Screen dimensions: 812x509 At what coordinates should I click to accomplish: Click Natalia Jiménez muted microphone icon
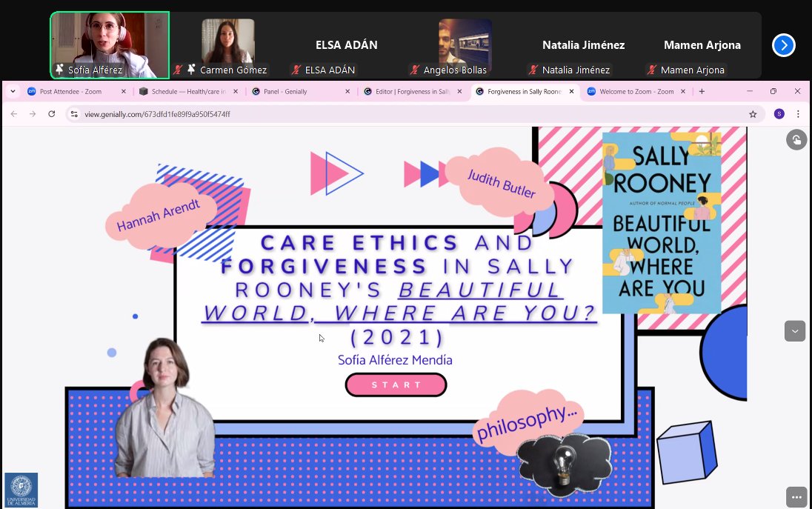(533, 70)
